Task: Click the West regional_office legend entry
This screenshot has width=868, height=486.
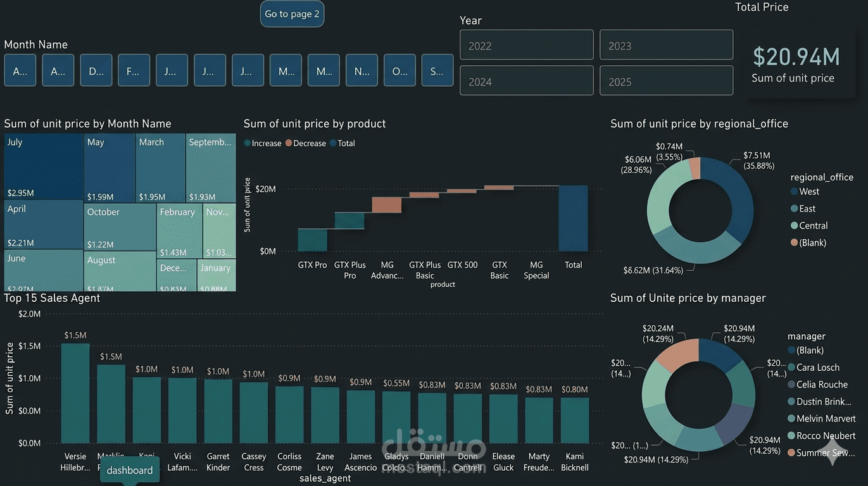Action: click(805, 192)
